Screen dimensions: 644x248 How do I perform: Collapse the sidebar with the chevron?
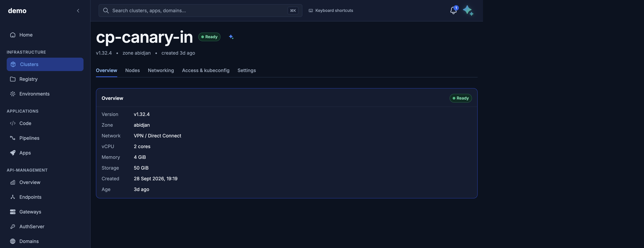click(78, 11)
